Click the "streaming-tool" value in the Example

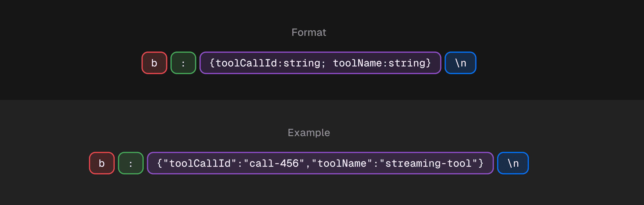428,164
